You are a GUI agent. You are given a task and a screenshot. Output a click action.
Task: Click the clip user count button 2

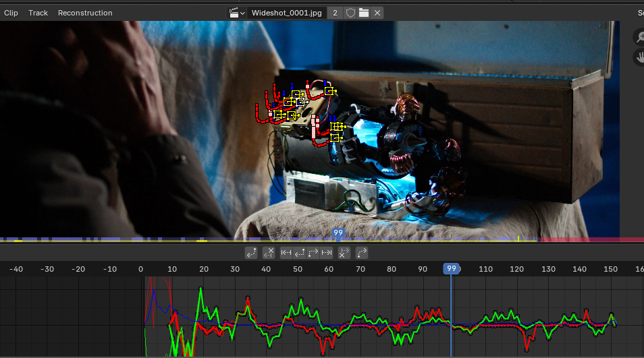point(336,13)
